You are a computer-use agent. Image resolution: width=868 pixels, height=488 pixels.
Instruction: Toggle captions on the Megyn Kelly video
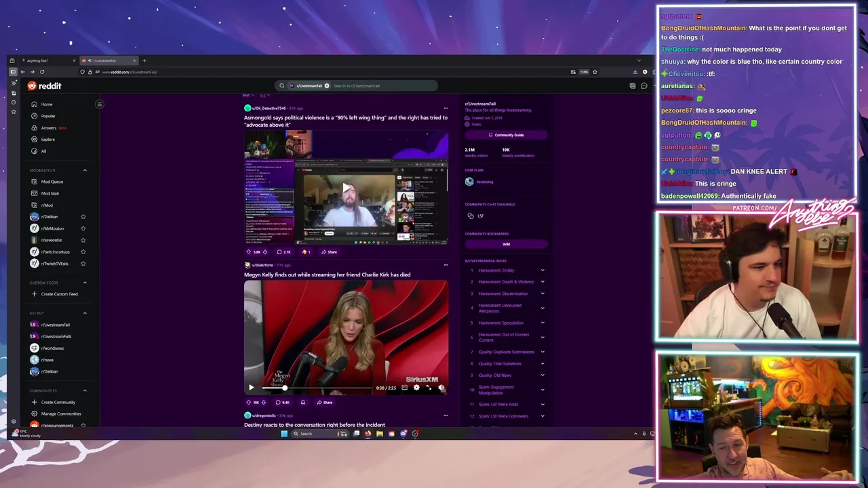(404, 388)
